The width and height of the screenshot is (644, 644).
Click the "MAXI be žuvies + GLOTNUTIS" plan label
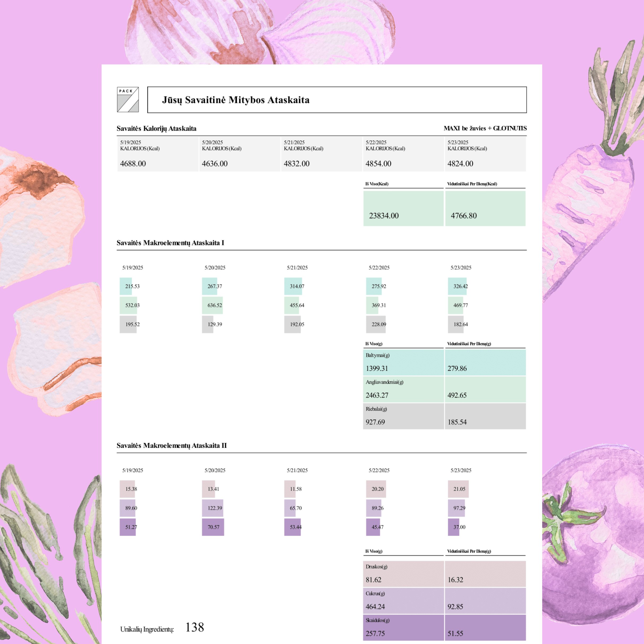click(485, 128)
